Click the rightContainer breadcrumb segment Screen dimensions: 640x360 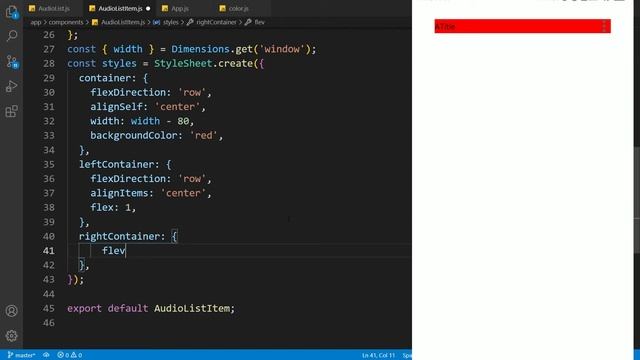pos(216,22)
